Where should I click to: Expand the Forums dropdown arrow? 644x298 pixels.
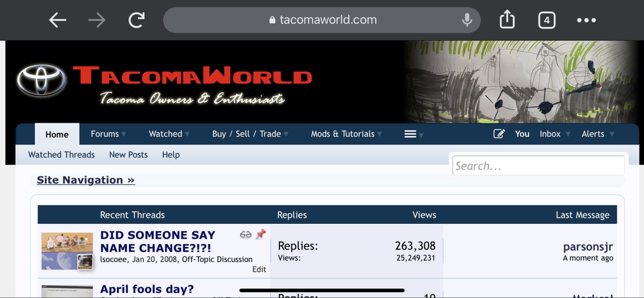pos(124,135)
